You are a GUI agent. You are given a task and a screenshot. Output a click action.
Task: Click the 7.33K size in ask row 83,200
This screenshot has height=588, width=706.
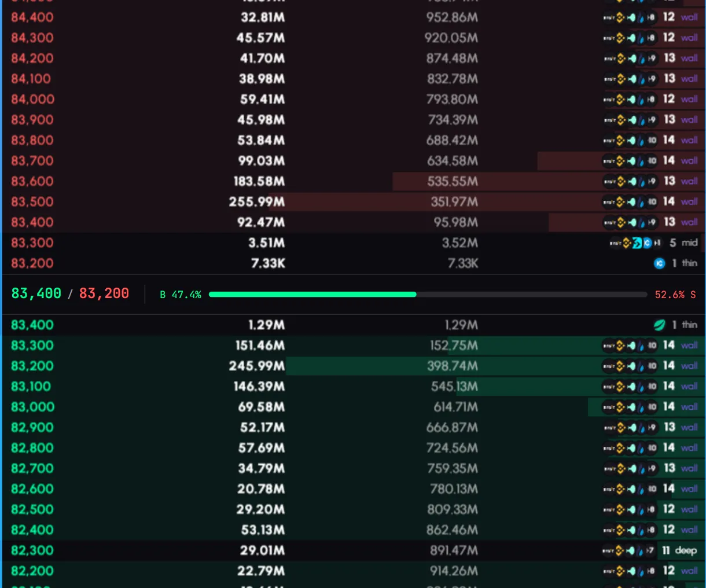[268, 263]
